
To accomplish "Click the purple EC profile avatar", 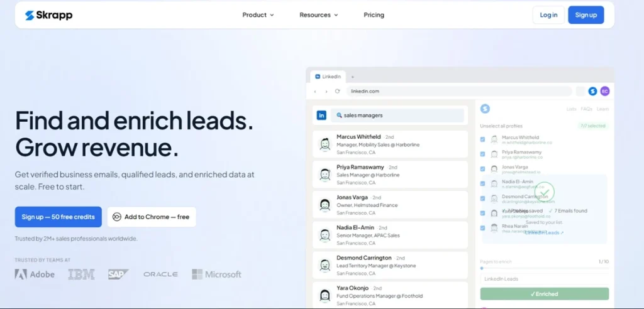I will [x=604, y=91].
